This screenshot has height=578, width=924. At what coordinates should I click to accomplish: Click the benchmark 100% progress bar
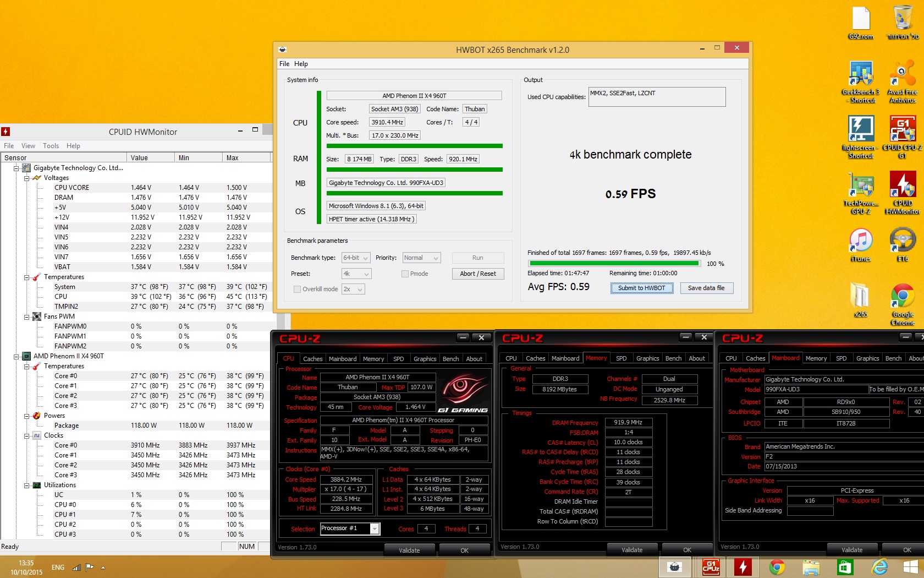click(x=613, y=264)
